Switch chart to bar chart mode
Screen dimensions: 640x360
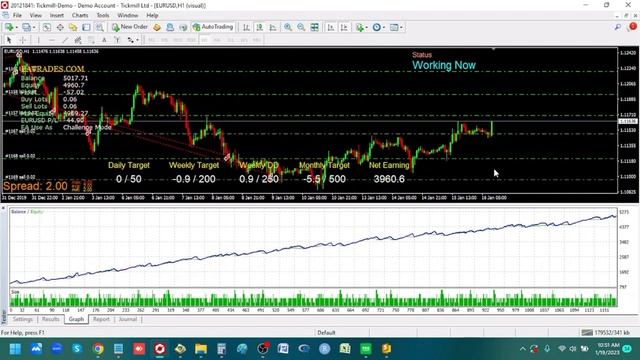(246, 27)
